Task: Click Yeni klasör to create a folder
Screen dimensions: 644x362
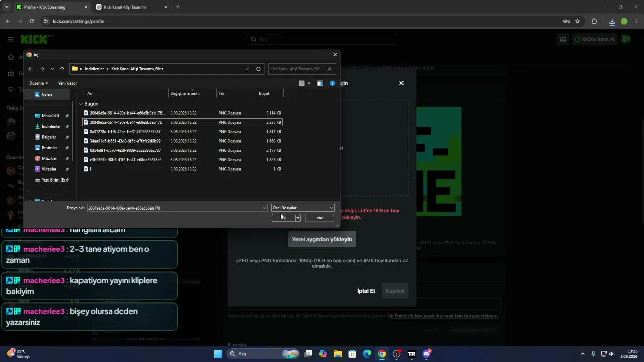Action: click(67, 83)
